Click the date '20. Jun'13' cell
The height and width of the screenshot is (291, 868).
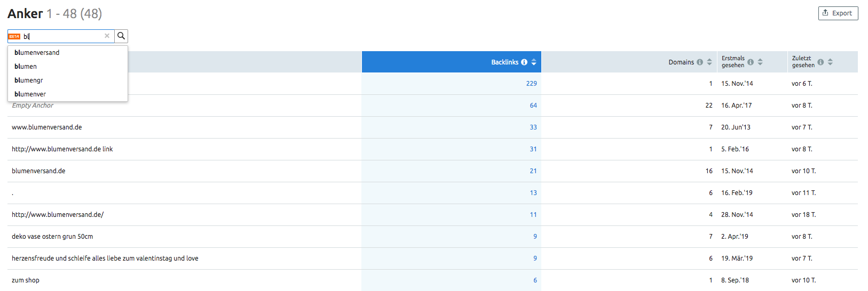[736, 127]
